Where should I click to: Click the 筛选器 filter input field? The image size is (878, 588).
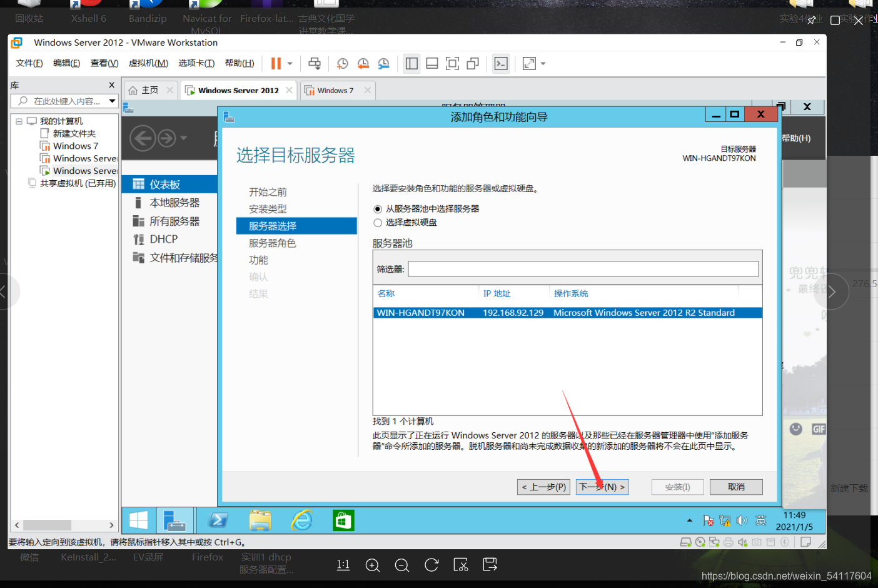(x=583, y=269)
